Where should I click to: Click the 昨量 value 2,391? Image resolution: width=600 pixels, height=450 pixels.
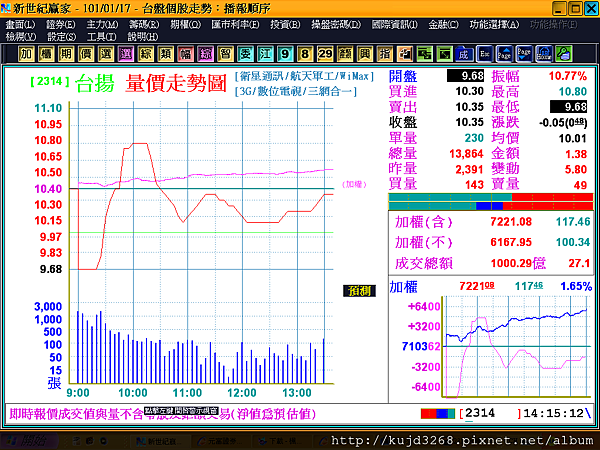click(470, 169)
